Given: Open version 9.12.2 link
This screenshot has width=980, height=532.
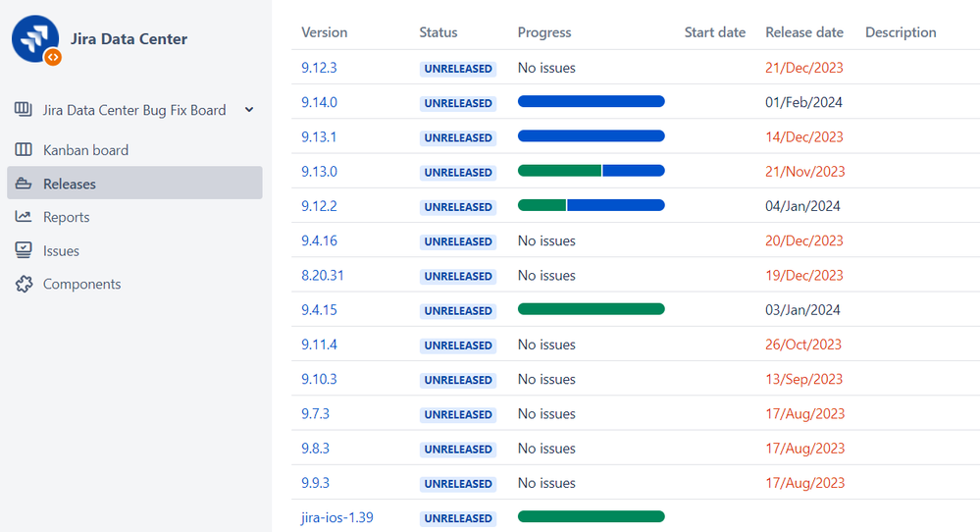Looking at the screenshot, I should pos(319,206).
